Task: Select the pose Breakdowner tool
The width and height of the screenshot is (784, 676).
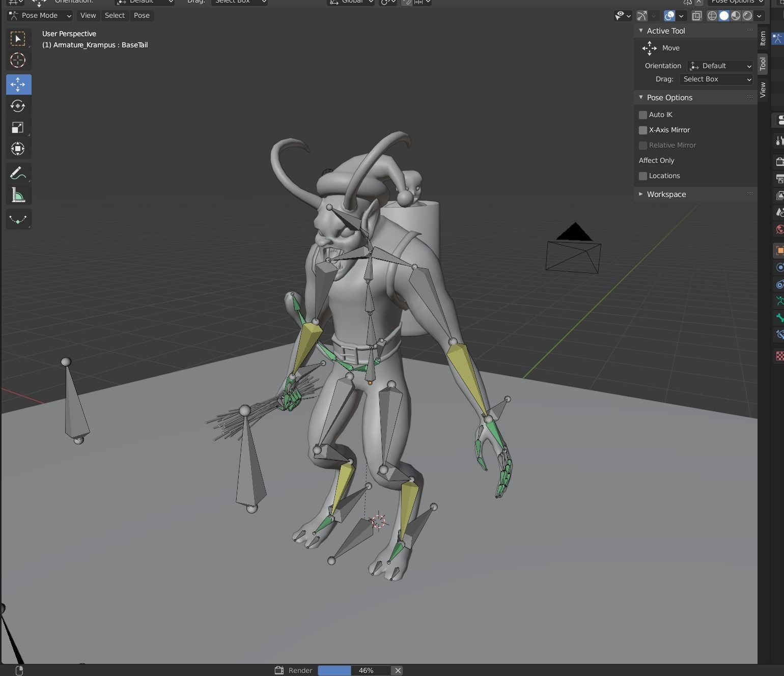Action: coord(18,219)
